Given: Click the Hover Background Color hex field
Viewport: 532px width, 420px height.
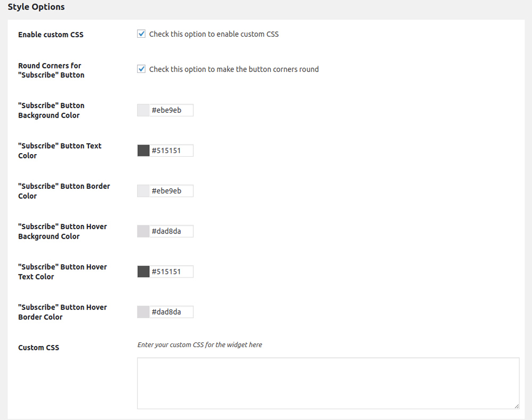Looking at the screenshot, I should point(171,231).
